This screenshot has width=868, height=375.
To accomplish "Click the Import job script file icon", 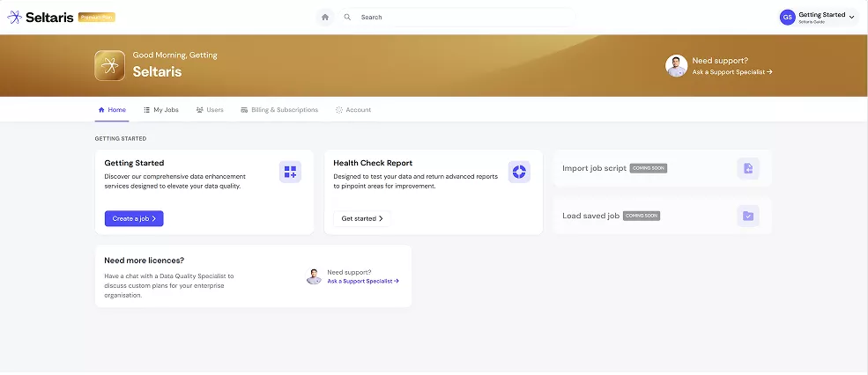I will [748, 168].
